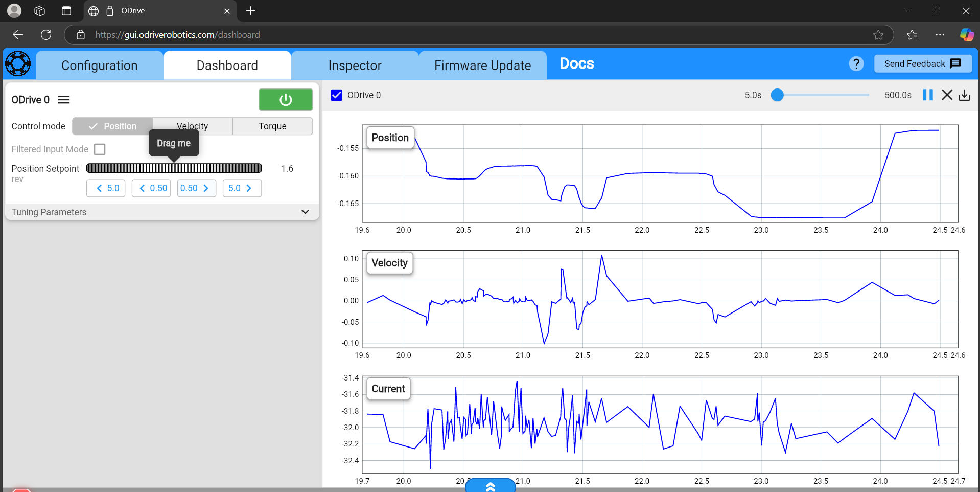Viewport: 980px width, 492px height.
Task: Click the Velocity plot label
Action: click(390, 263)
